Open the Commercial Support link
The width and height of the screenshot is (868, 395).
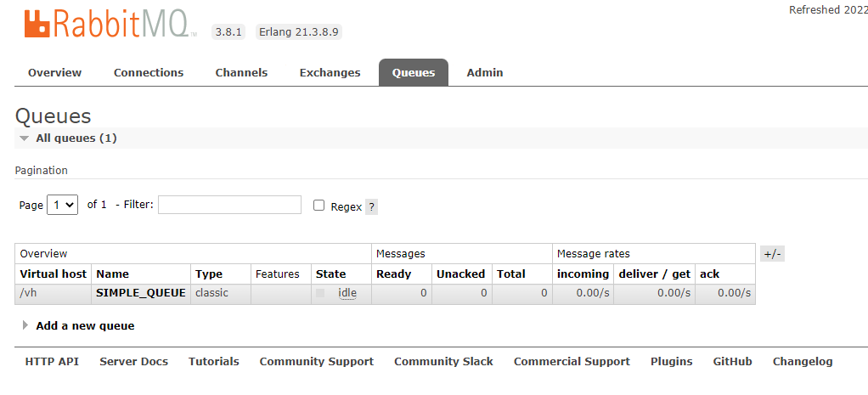572,362
